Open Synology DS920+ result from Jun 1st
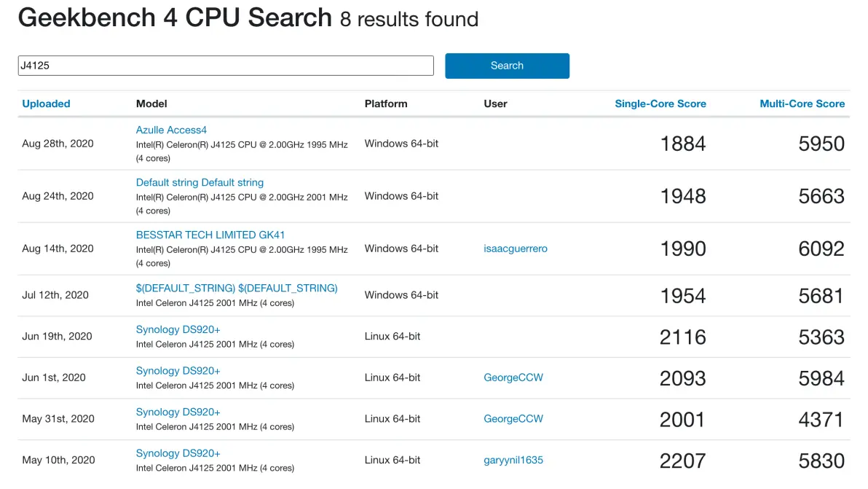Image resolution: width=868 pixels, height=489 pixels. [178, 370]
